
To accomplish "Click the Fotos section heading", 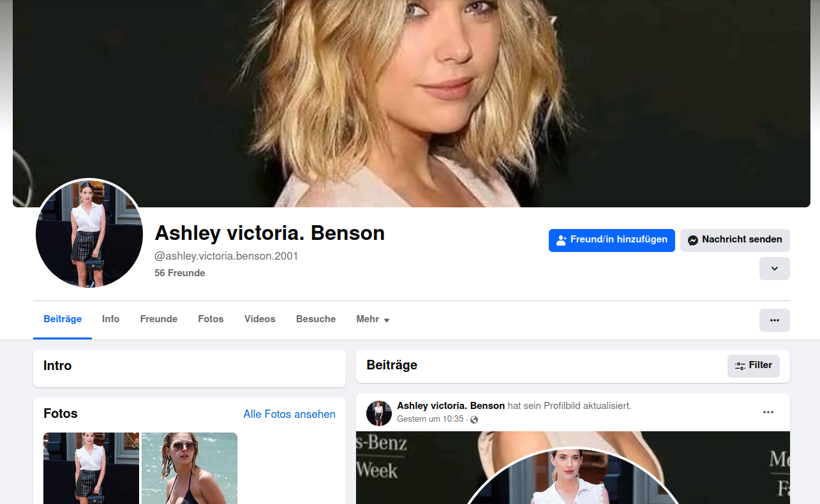I will [61, 414].
